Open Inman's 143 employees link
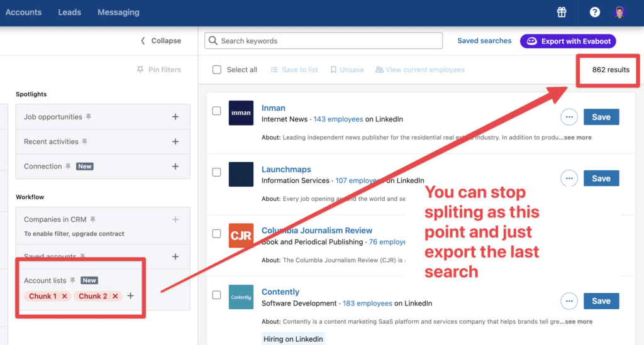 click(x=338, y=119)
